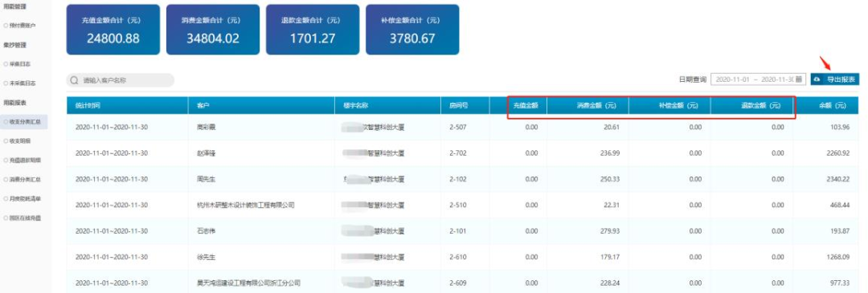
Task: Open 园区在线充值 sidebar entry
Action: coord(24,218)
